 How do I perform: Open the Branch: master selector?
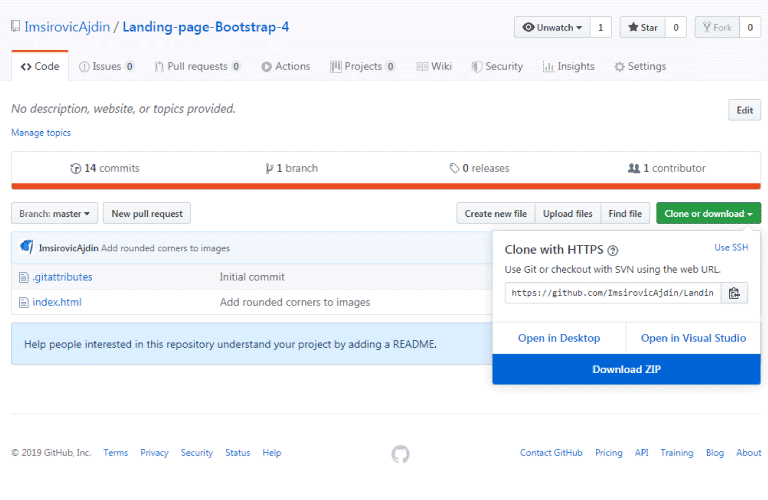[x=54, y=214]
